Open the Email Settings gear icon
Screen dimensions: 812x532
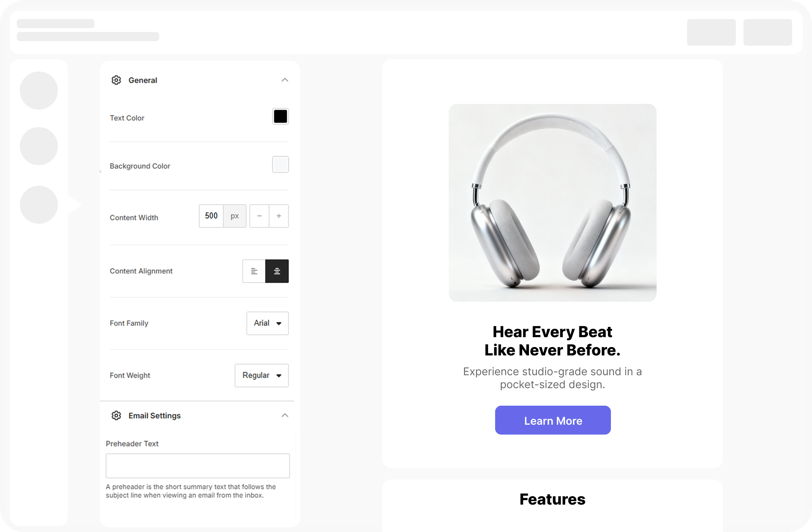[x=116, y=416]
